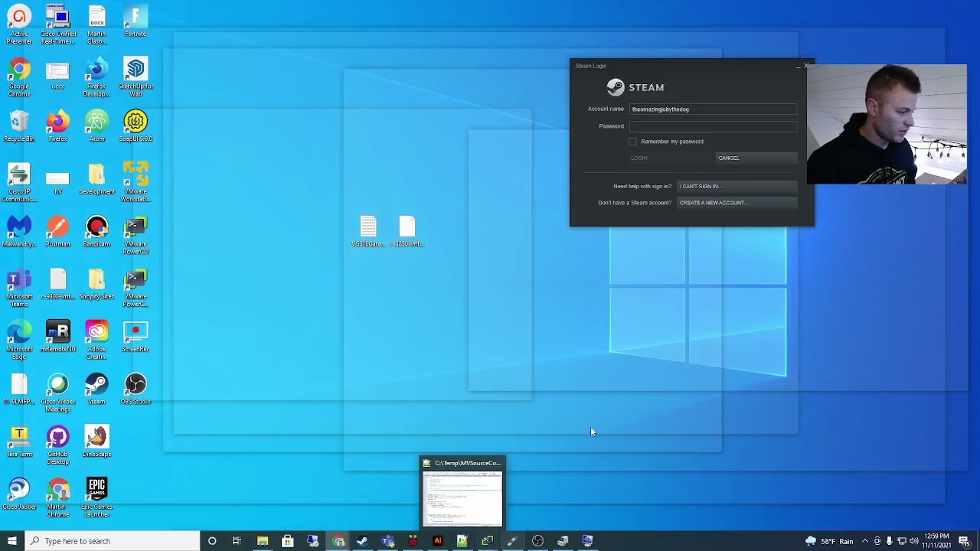Screen dimensions: 980x551
Task: Click the Account name field in Steam Login
Action: point(713,109)
